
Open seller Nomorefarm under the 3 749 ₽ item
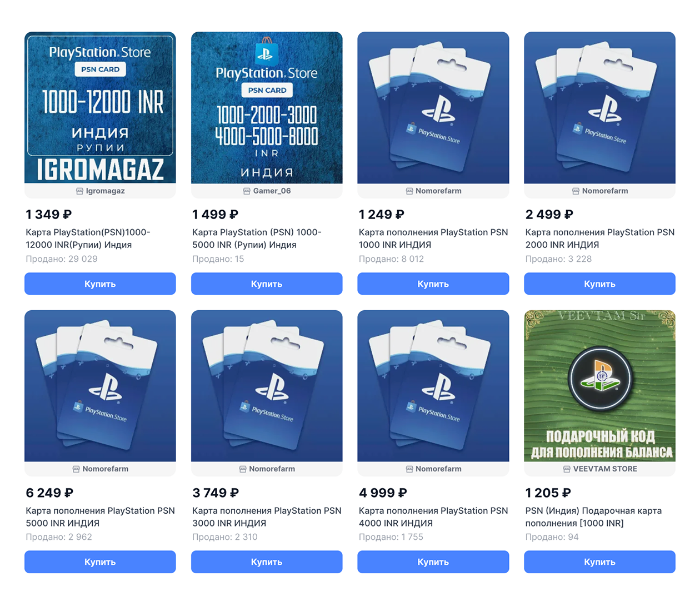pos(272,469)
